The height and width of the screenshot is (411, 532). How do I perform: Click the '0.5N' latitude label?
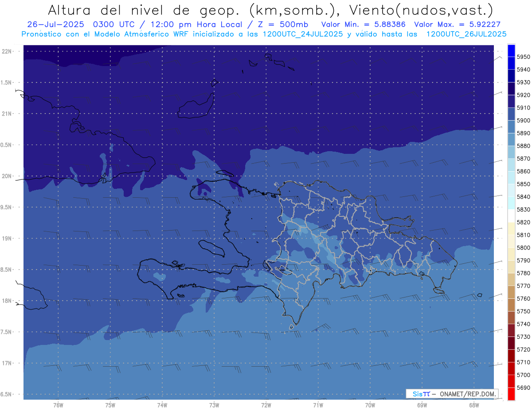coord(6,145)
